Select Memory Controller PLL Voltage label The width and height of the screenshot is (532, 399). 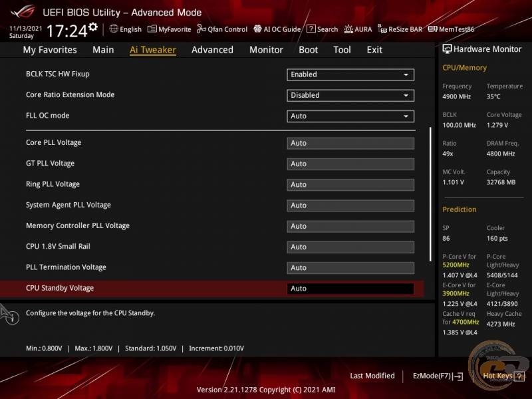pyautogui.click(x=78, y=225)
